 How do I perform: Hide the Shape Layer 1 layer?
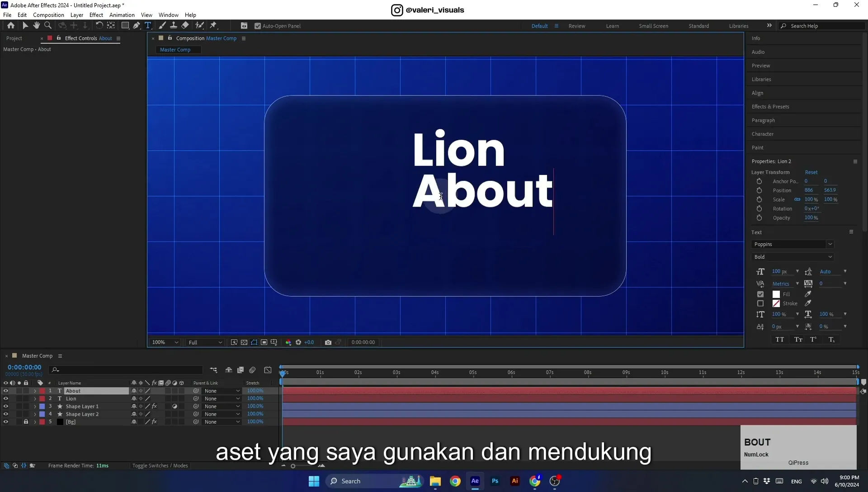tap(5, 407)
